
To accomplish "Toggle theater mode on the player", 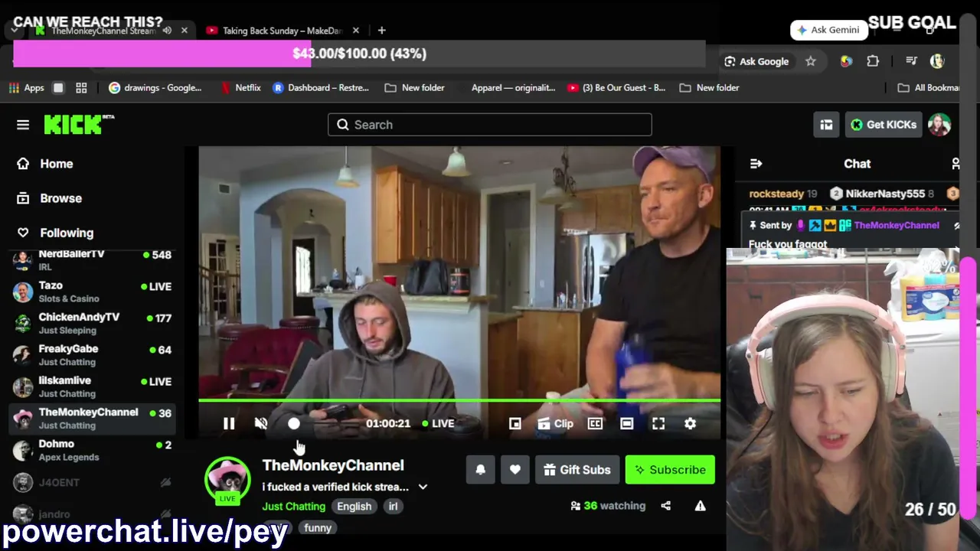I will click(627, 423).
